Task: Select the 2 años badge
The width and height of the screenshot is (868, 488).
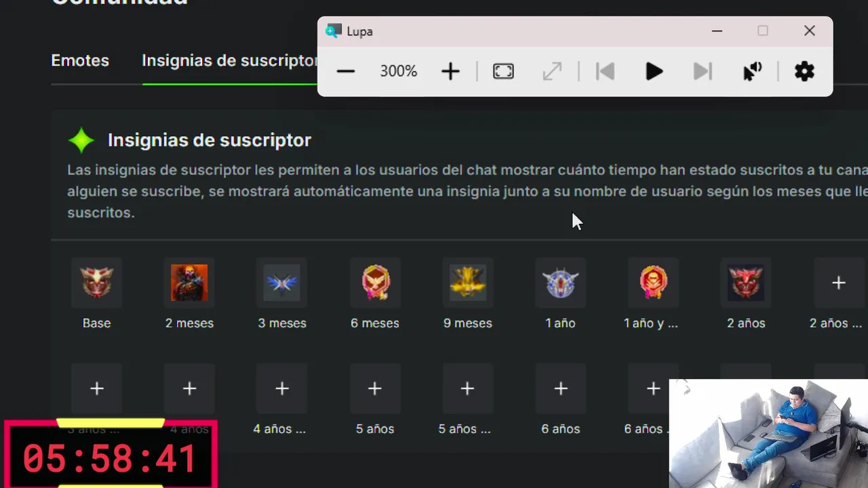Action: click(746, 283)
